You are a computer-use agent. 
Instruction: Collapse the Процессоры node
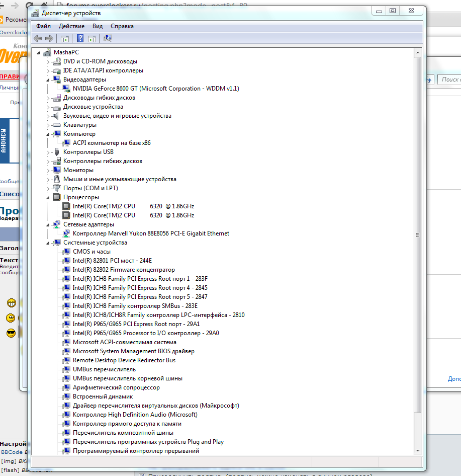(x=48, y=198)
